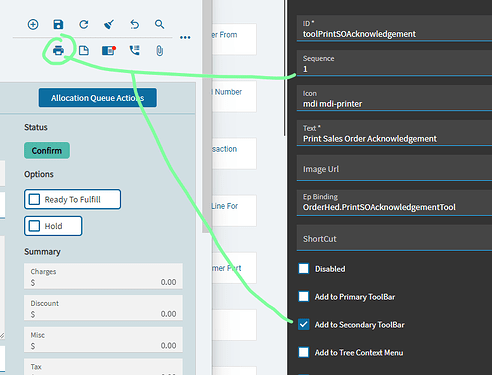This screenshot has height=375, width=492.
Task: Click the ShortCut input field
Action: coord(394,238)
